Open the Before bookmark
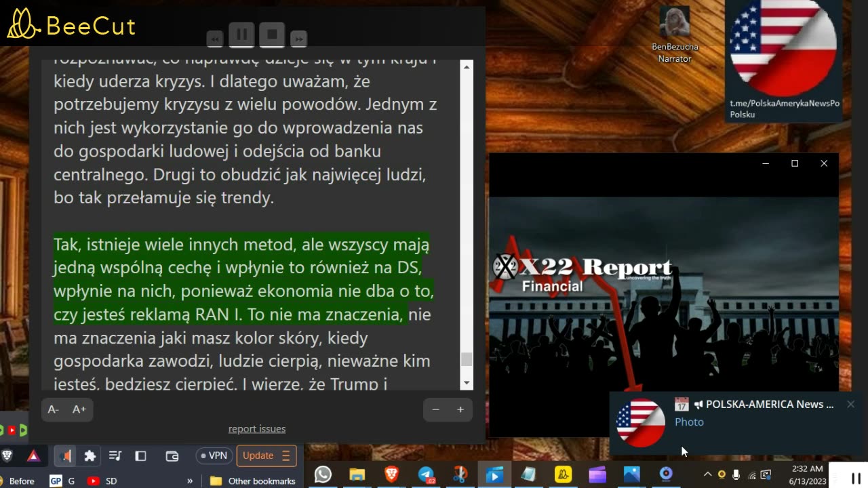 point(17,481)
